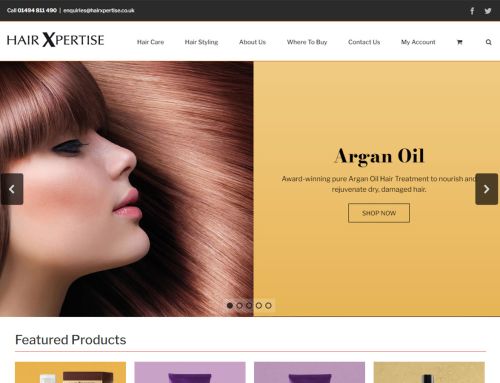Click the Argan Oil description text

379,184
